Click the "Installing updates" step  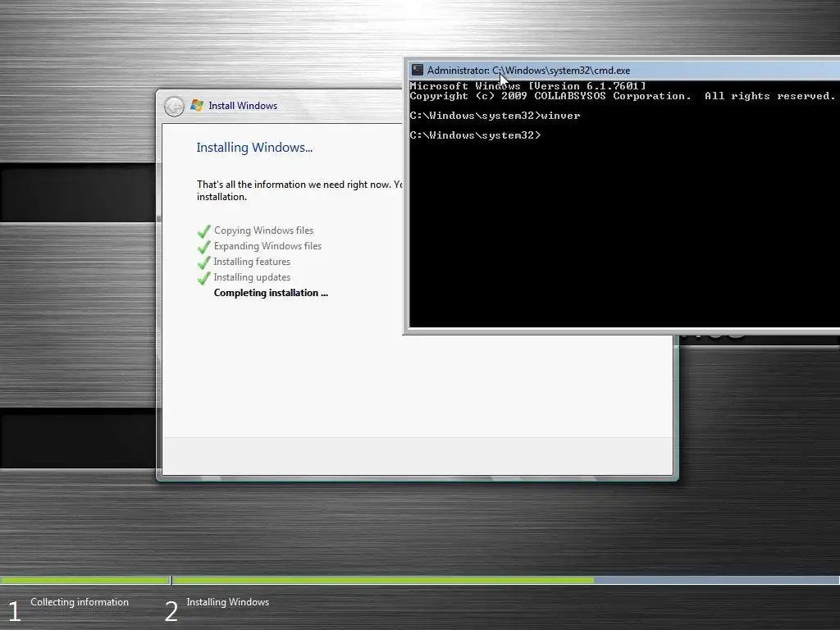pos(252,277)
